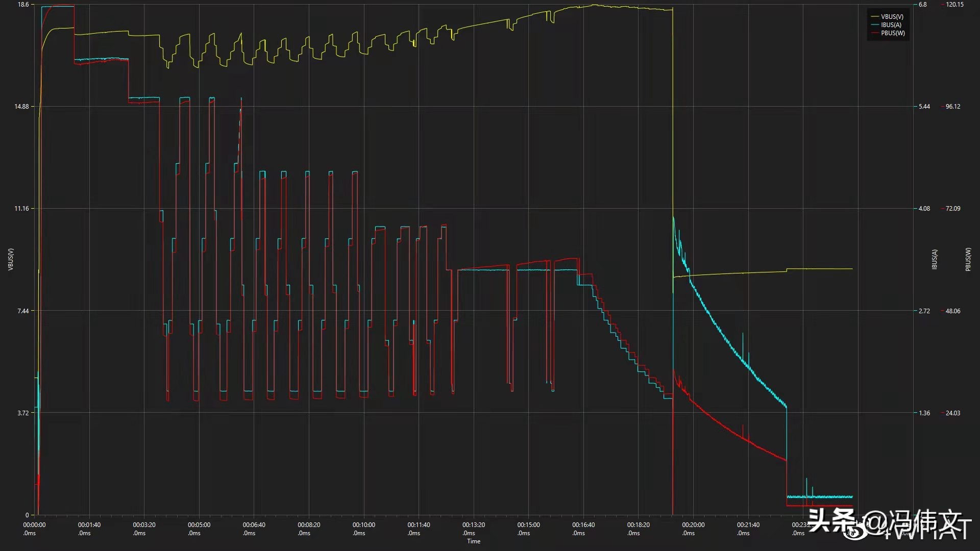Toggle the IBUS(A) legend entry
Viewport: 980px width, 551px height.
coord(891,25)
